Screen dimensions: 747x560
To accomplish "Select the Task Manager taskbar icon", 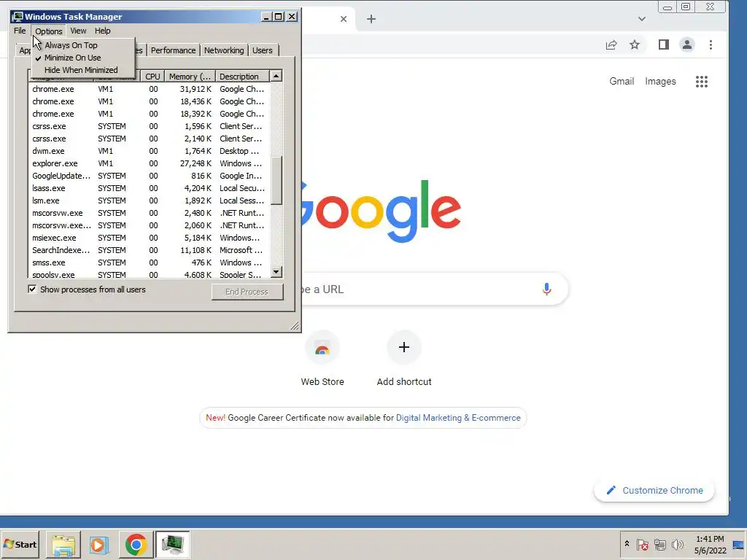I will click(x=172, y=545).
